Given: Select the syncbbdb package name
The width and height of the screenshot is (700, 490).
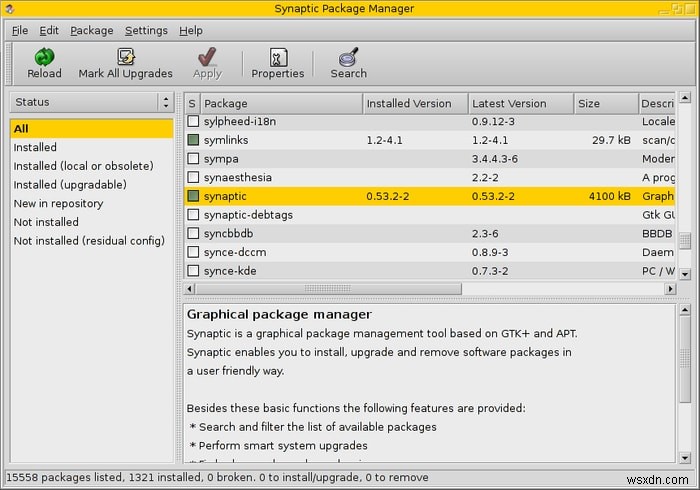Looking at the screenshot, I should pyautogui.click(x=228, y=233).
